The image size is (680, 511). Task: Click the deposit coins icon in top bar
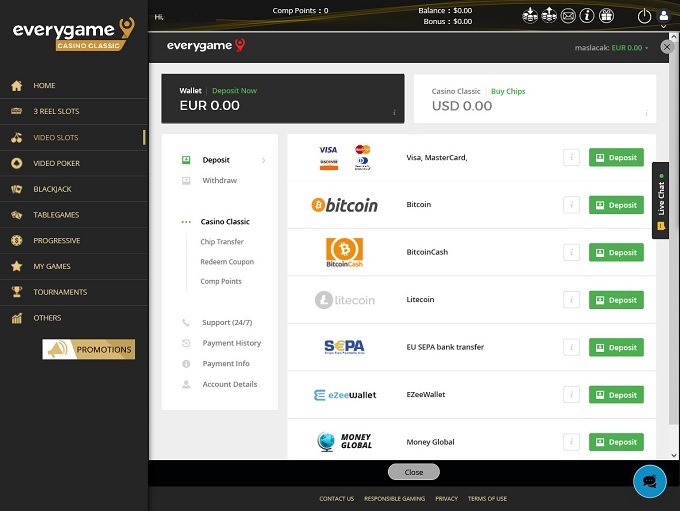click(530, 15)
